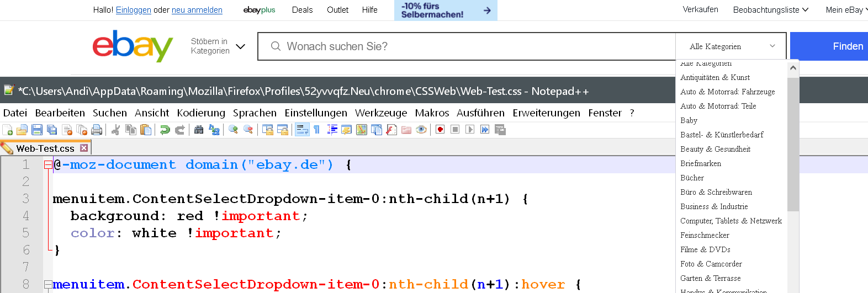Screen dimensions: 868x293
Task: Open the Bearbeiten menu
Action: pyautogui.click(x=60, y=113)
